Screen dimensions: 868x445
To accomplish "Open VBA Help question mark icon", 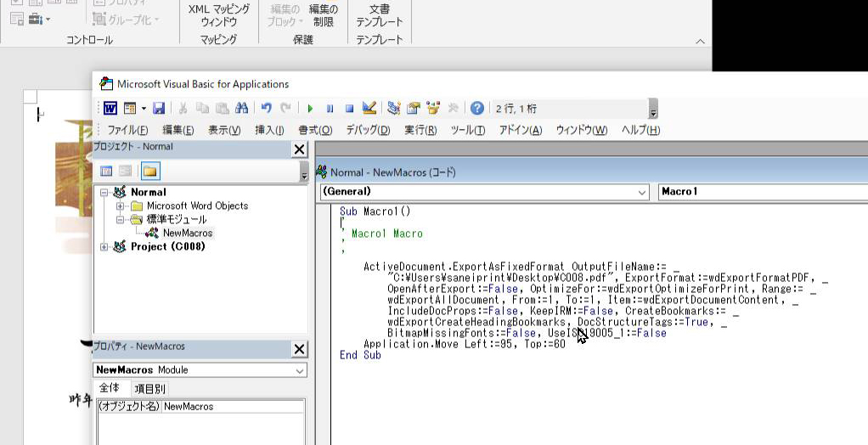I will [477, 109].
